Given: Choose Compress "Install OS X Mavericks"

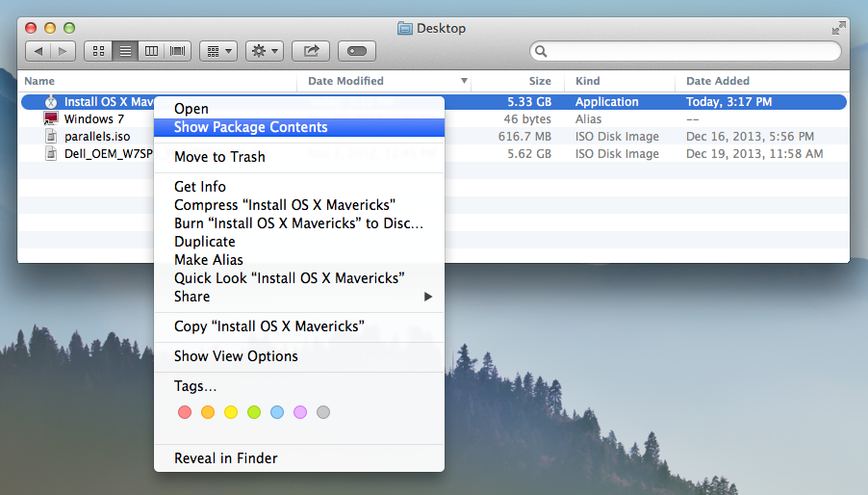Looking at the screenshot, I should [x=299, y=205].
